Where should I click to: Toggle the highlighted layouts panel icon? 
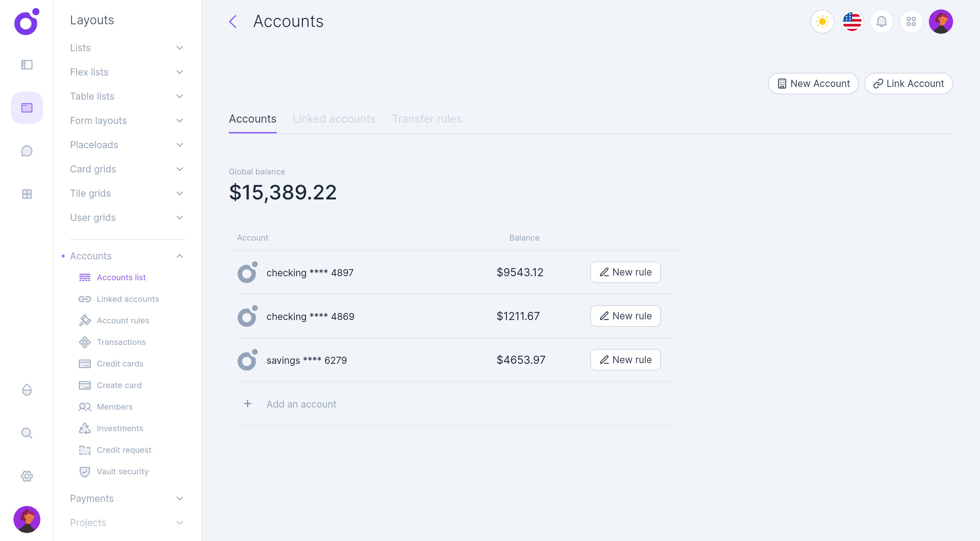tap(27, 108)
